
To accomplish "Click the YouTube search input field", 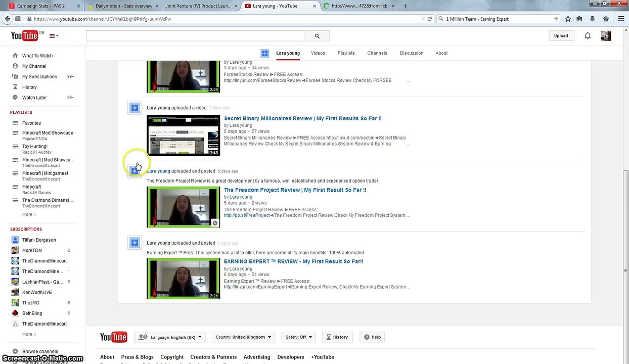I will [x=195, y=36].
